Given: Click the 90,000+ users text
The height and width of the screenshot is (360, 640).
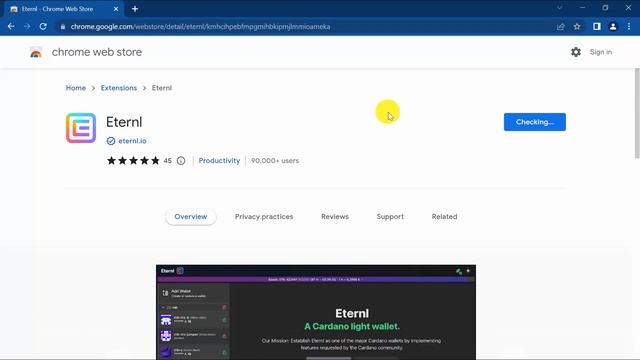Looking at the screenshot, I should [275, 160].
